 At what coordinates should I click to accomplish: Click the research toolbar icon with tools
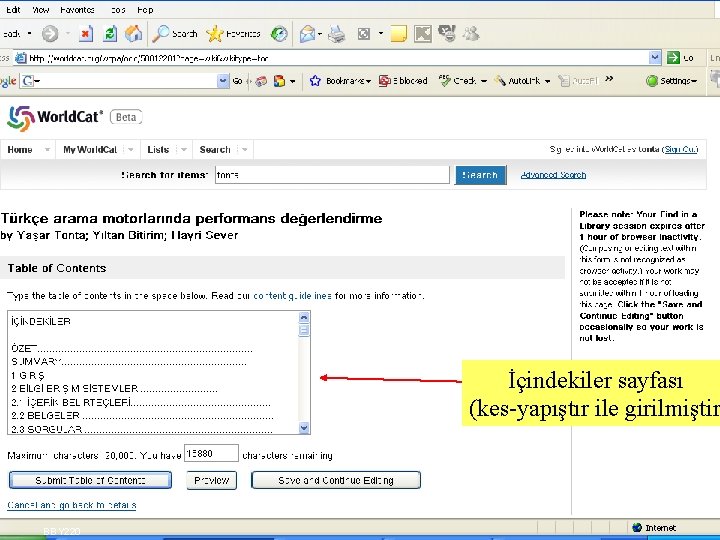447,34
